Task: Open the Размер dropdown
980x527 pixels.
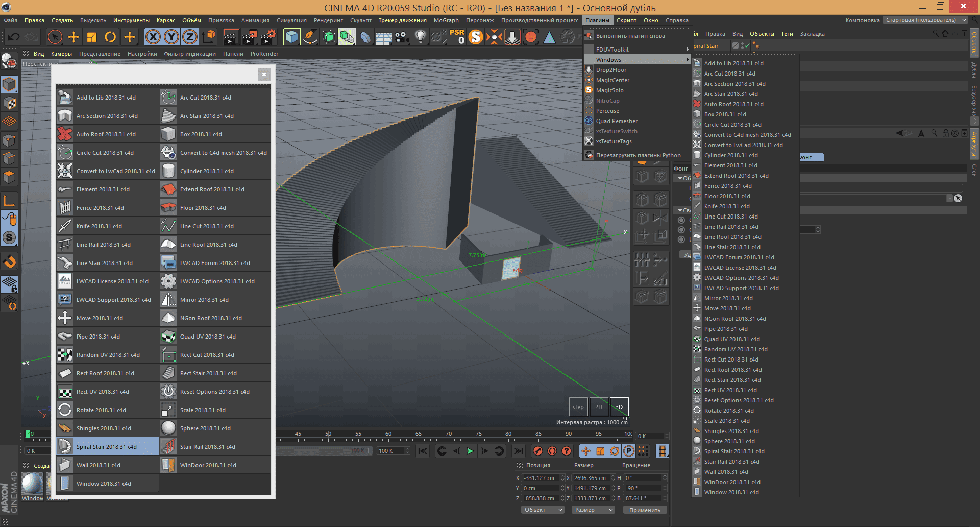Action: tap(593, 510)
